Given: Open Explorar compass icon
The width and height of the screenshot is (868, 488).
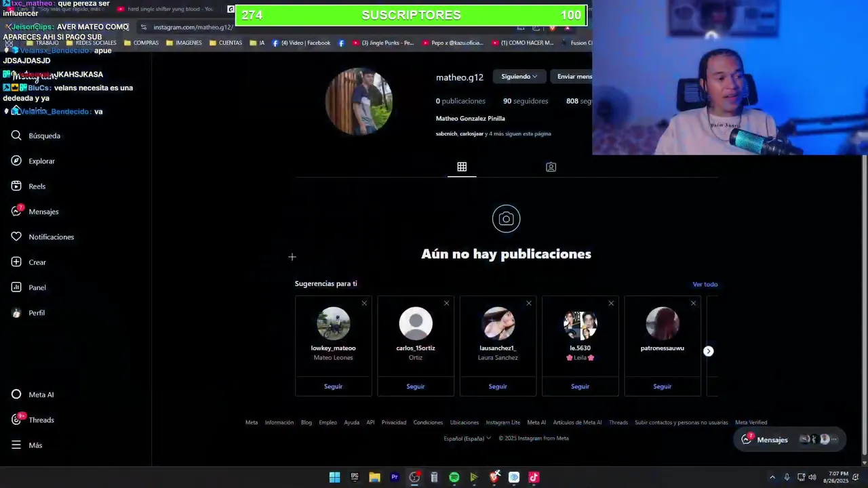Looking at the screenshot, I should click(16, 161).
